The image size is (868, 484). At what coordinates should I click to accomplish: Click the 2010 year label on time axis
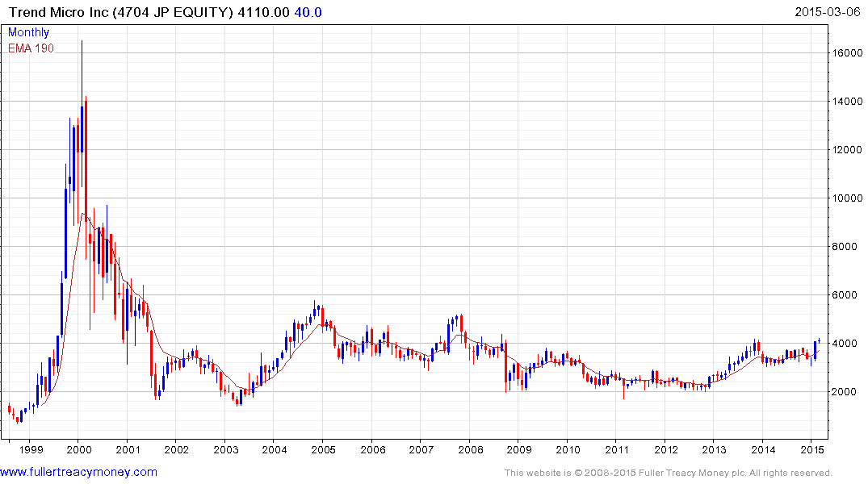pyautogui.click(x=568, y=449)
